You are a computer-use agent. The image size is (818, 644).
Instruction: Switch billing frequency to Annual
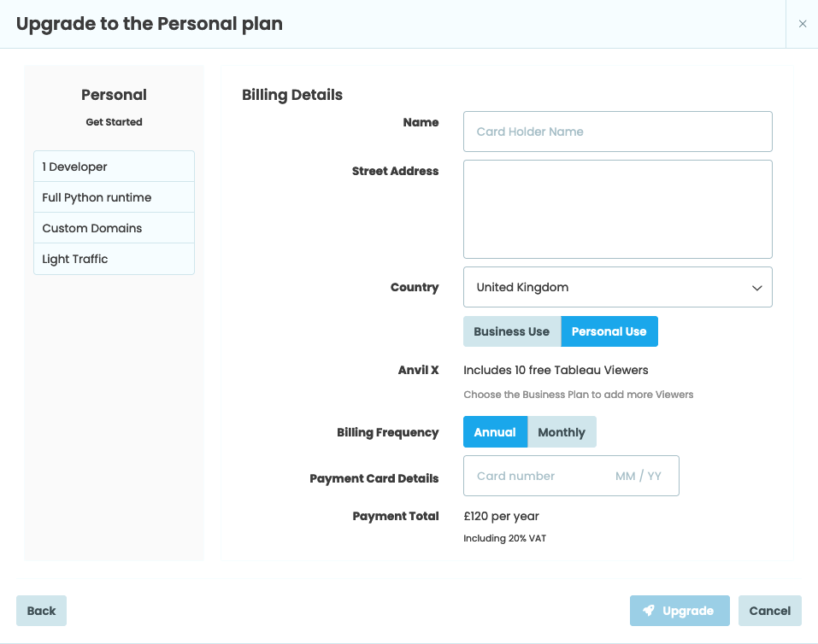click(x=495, y=432)
